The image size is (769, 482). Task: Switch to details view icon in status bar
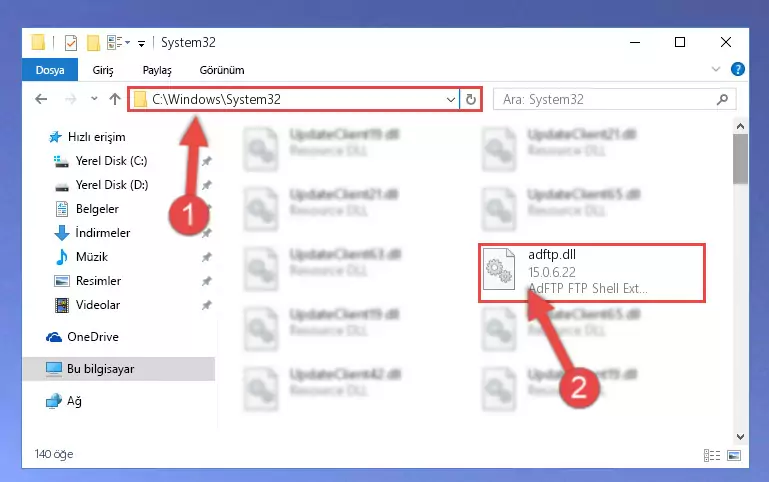click(x=712, y=456)
